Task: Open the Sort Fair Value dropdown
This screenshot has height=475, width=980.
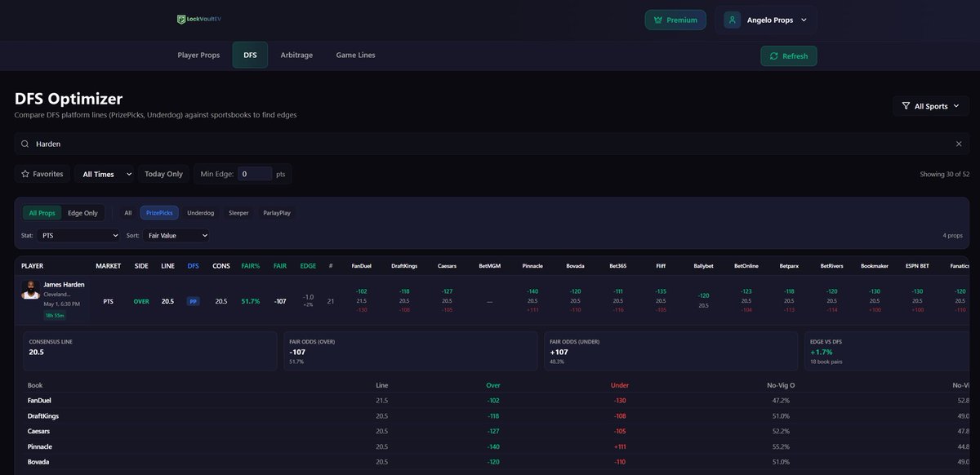Action: coord(176,235)
